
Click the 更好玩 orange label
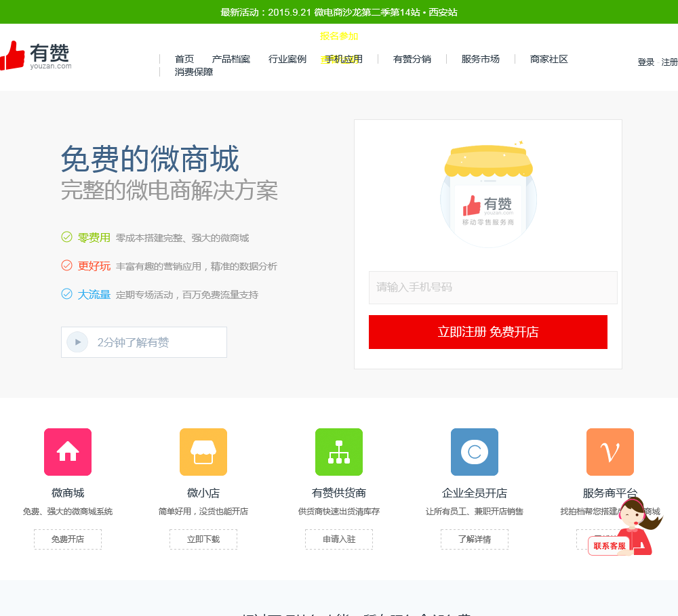click(94, 266)
